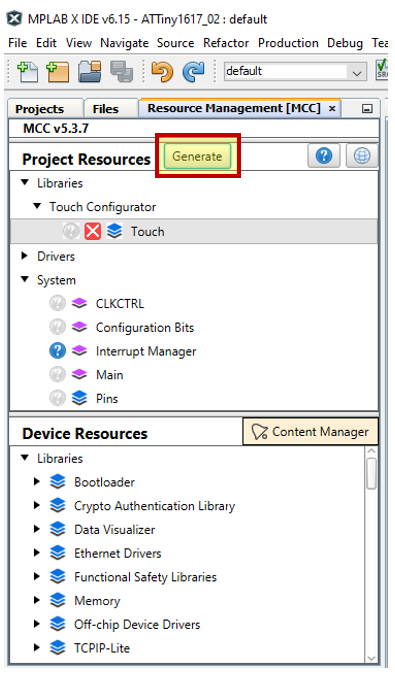Viewport: 395px width, 674px height.
Task: Click the New Project toolbar icon
Action: coord(58,71)
